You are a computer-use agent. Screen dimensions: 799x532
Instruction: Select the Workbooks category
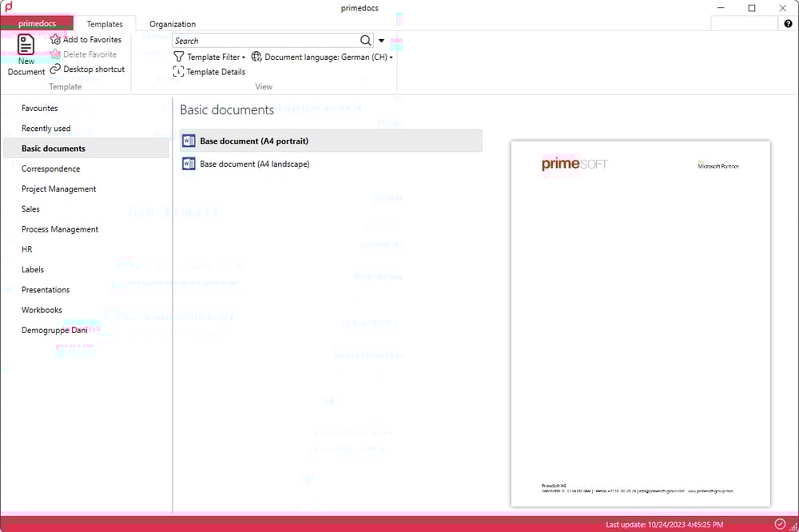86,310
